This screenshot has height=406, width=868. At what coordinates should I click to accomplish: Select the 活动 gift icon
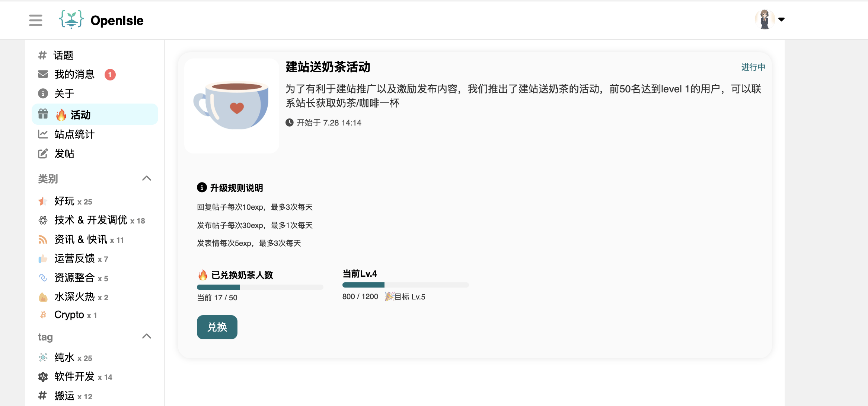point(43,114)
